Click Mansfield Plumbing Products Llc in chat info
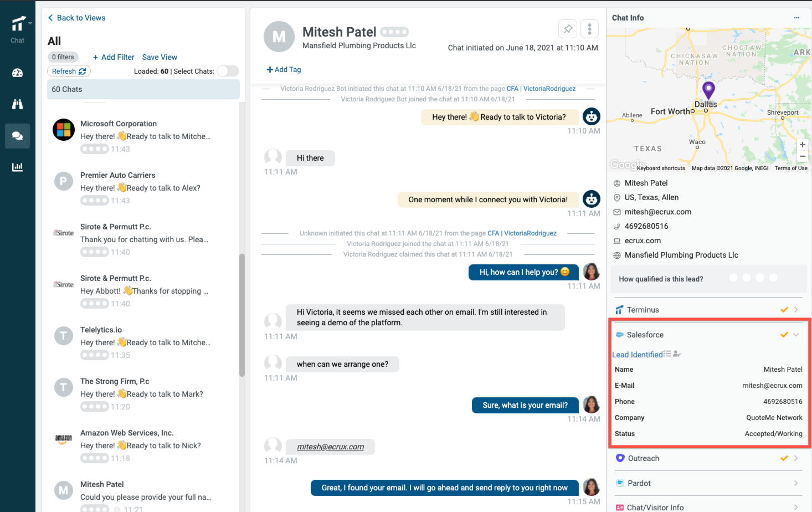Image resolution: width=812 pixels, height=512 pixels. pos(681,255)
